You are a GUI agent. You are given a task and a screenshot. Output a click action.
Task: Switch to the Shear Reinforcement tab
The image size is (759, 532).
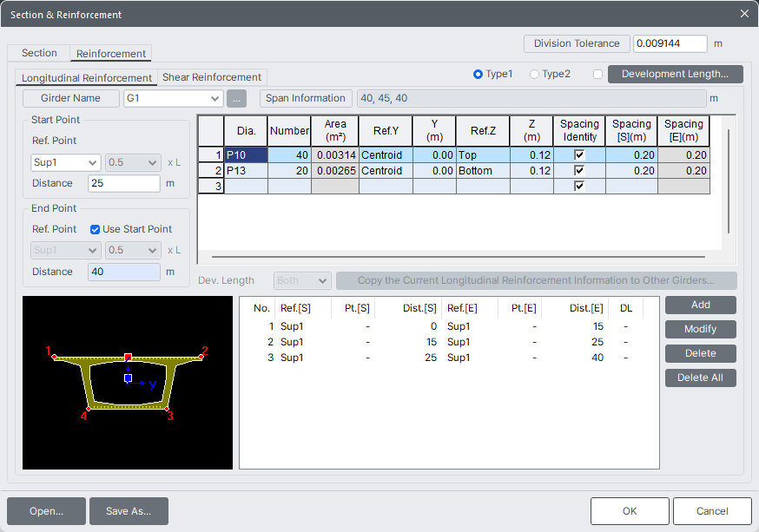coord(212,77)
